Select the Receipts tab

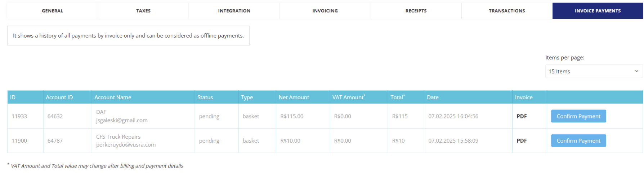point(416,11)
